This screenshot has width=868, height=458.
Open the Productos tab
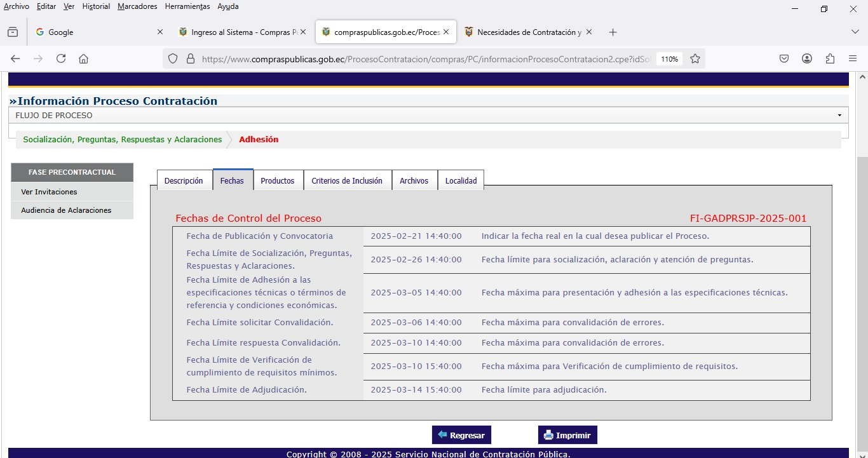coord(278,180)
